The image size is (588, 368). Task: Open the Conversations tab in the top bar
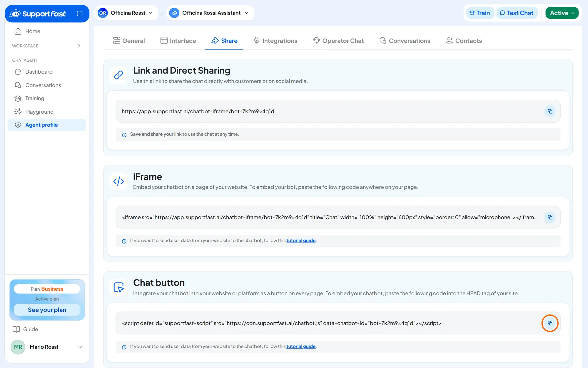coord(405,41)
